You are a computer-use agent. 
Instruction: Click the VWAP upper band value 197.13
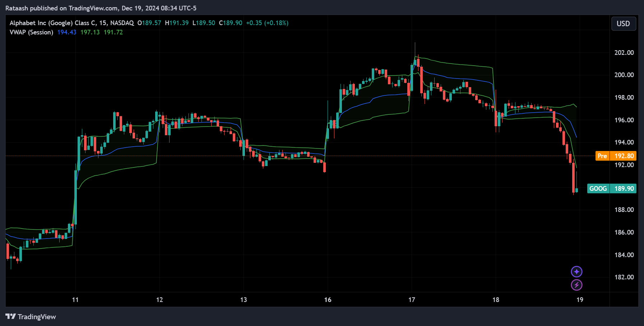[x=90, y=32]
